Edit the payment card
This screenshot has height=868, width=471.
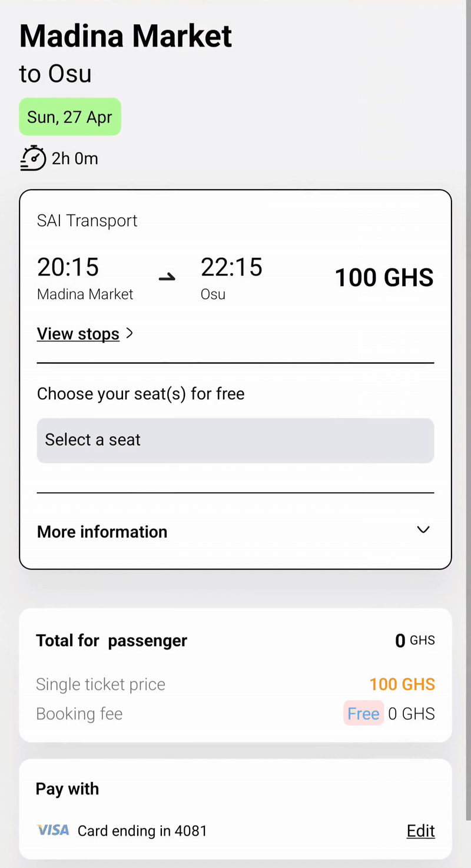pos(420,831)
